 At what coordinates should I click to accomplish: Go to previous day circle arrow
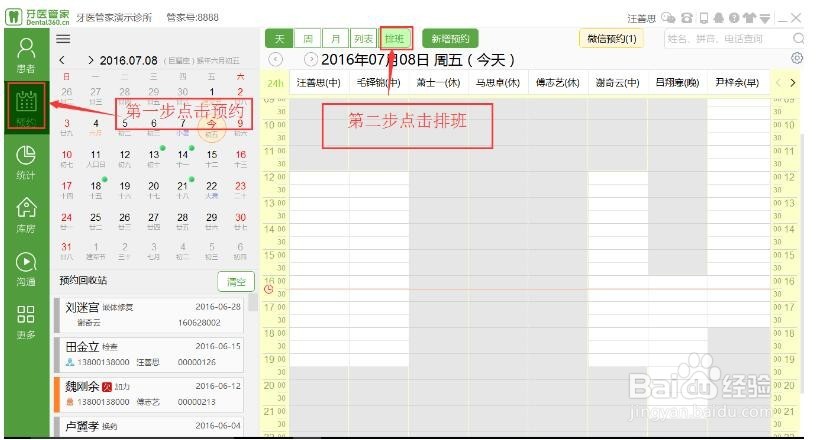click(276, 60)
